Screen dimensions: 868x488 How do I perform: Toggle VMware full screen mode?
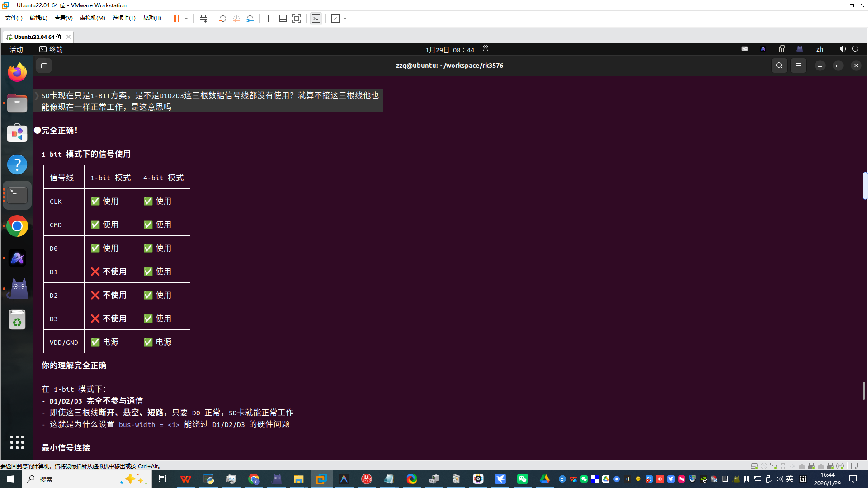pyautogui.click(x=297, y=19)
